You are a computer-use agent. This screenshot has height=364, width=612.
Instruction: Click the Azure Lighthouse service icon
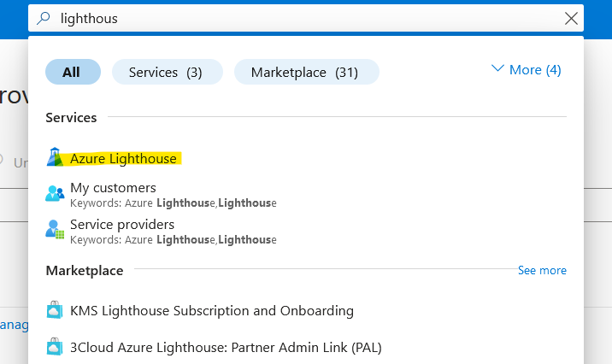point(55,157)
